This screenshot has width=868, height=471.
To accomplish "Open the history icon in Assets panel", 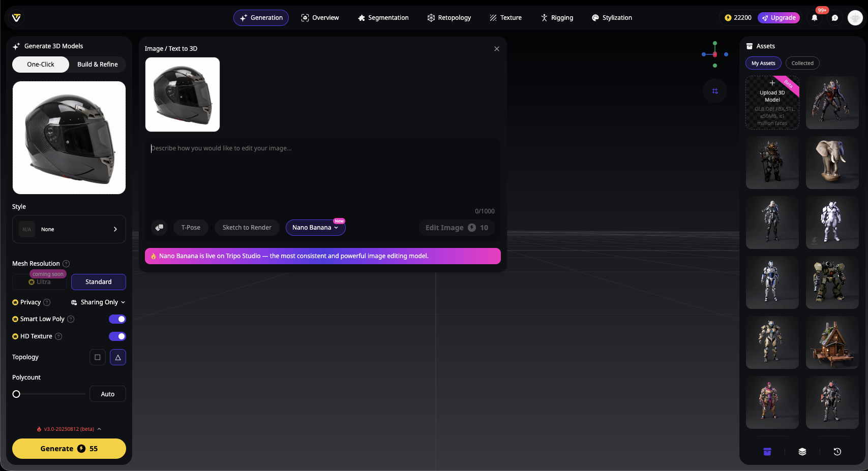I will coord(837,452).
